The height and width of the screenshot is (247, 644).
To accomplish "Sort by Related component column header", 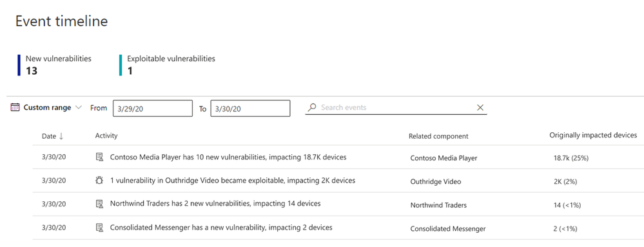I will pos(438,136).
